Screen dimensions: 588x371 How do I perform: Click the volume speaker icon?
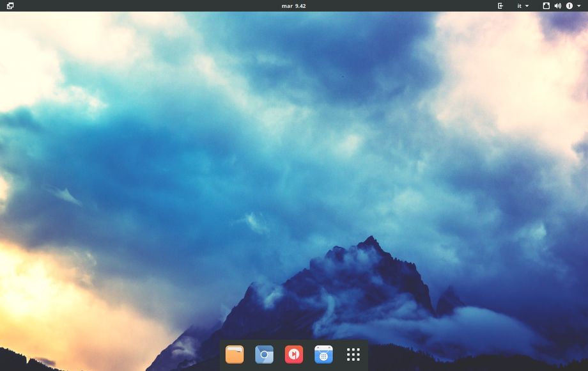(x=557, y=6)
